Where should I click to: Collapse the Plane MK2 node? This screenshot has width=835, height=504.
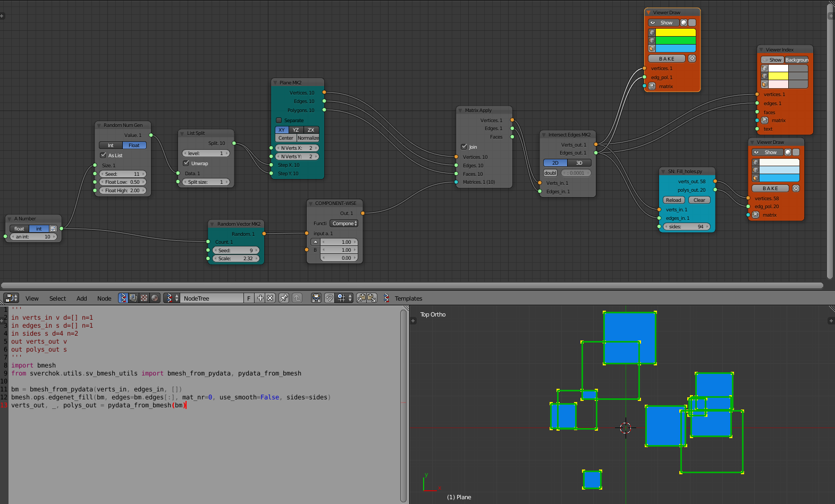(275, 82)
